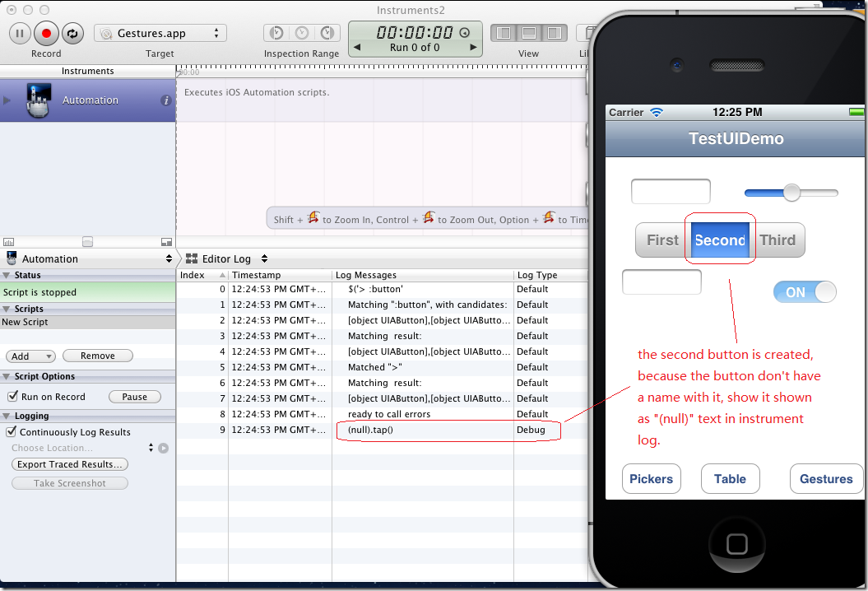Collapse the Logging section
868x591 pixels.
(6, 416)
